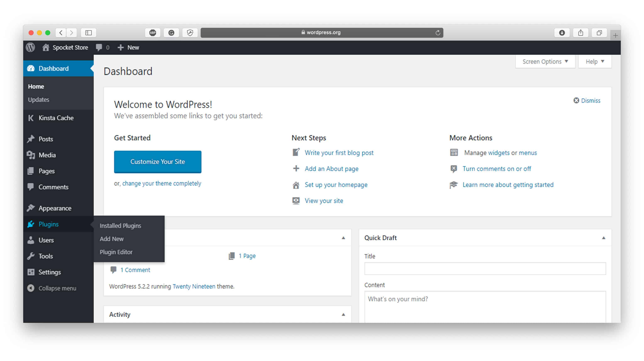
Task: Collapse the Quick Draft panel
Action: pyautogui.click(x=604, y=238)
